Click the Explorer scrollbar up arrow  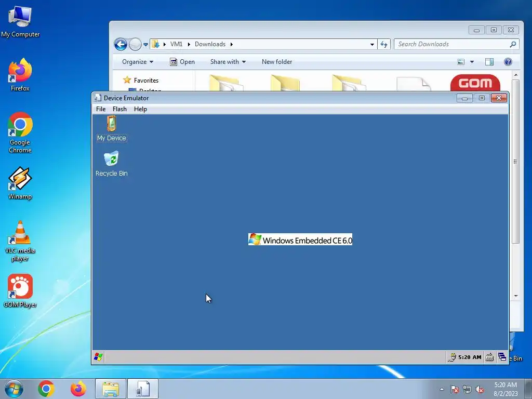[516, 75]
